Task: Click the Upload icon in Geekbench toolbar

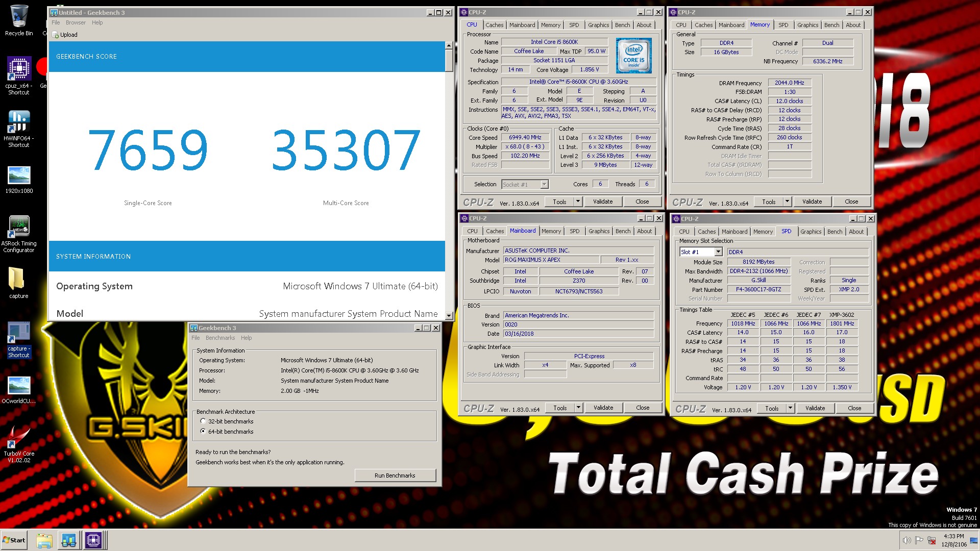Action: (x=65, y=35)
